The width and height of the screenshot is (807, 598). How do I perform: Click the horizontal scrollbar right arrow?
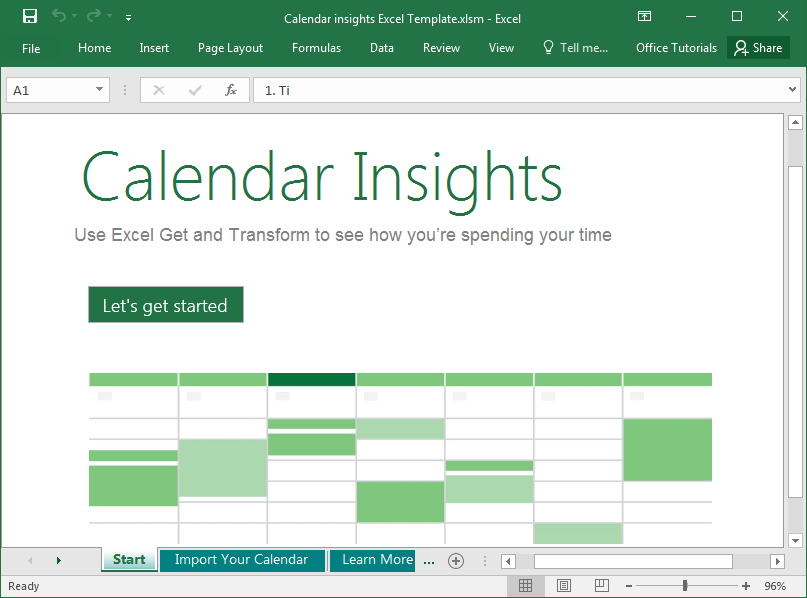[x=778, y=561]
